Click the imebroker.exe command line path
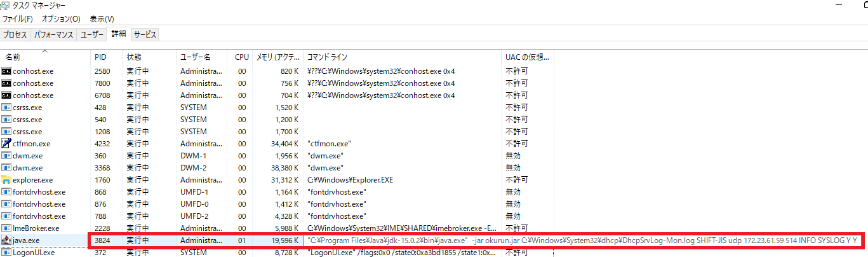 (x=403, y=228)
